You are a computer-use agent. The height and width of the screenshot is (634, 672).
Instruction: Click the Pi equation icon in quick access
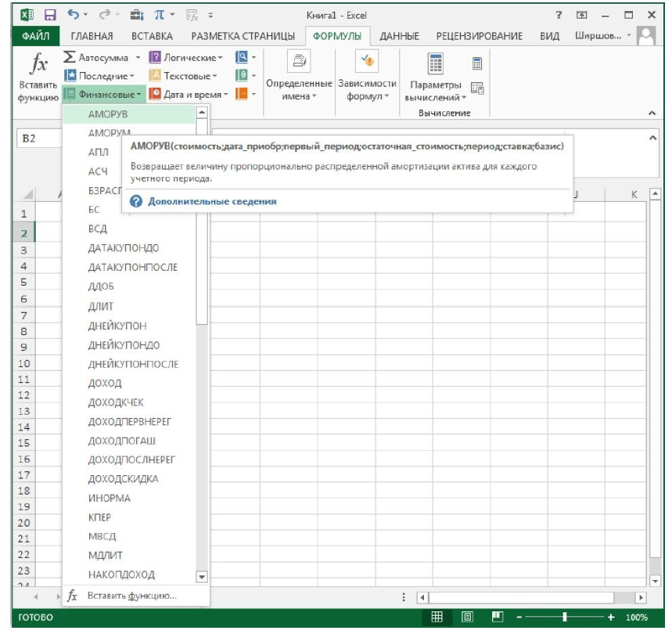[159, 15]
